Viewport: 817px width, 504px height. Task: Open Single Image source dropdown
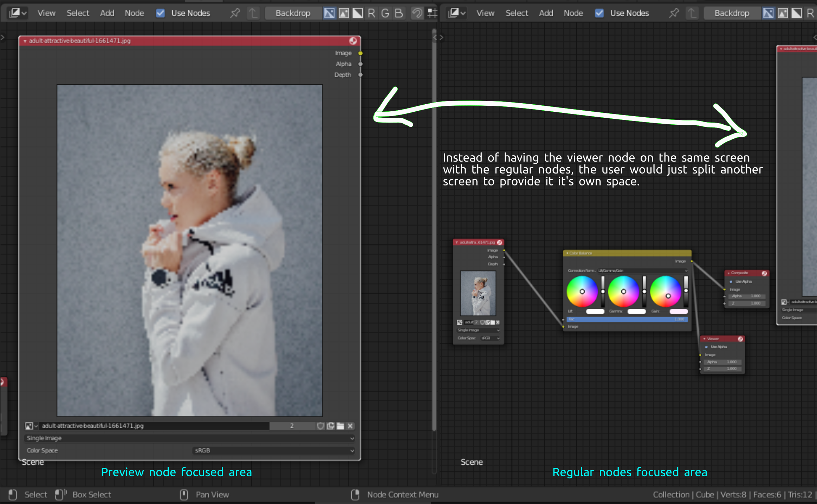190,438
